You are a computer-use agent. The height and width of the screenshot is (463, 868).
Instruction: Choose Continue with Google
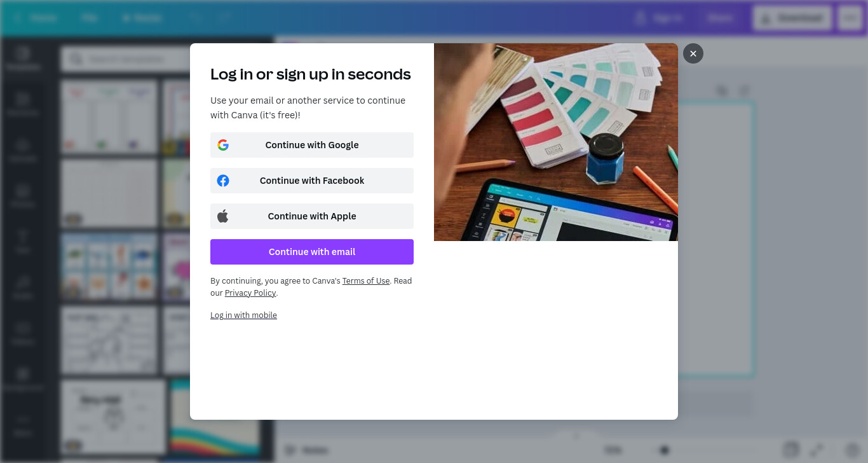click(312, 145)
